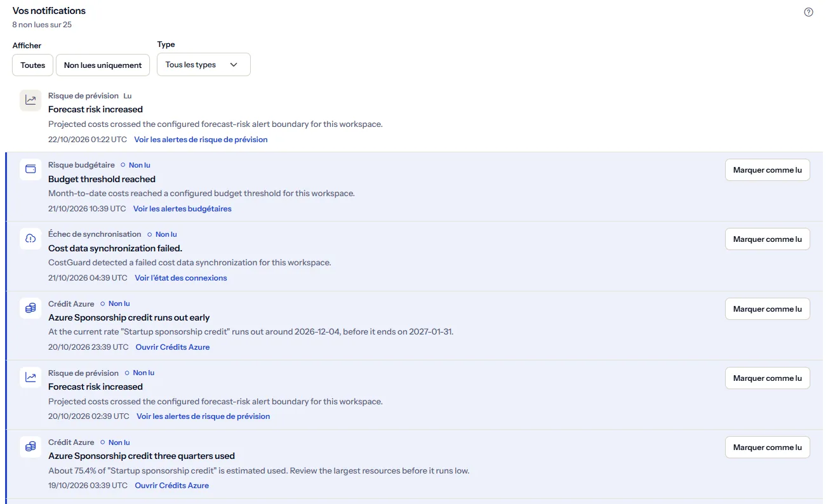Click coins icon for credit three quarters used
Image resolution: width=828 pixels, height=504 pixels.
30,447
